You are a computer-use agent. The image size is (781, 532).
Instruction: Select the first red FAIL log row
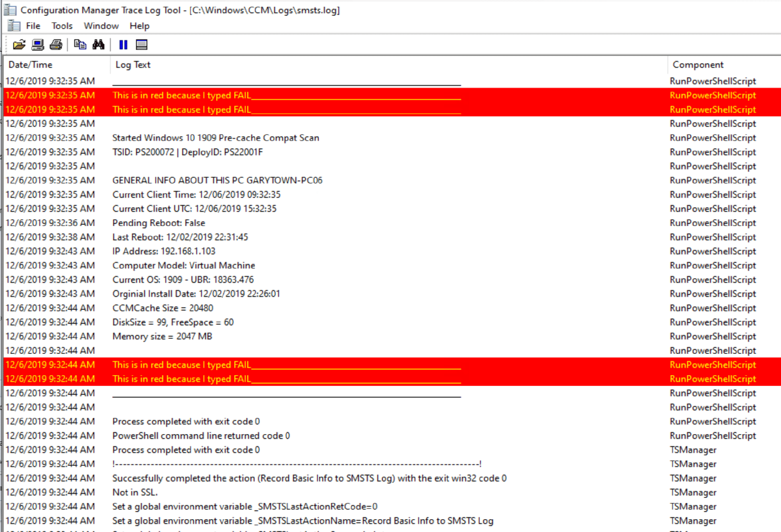[181, 95]
